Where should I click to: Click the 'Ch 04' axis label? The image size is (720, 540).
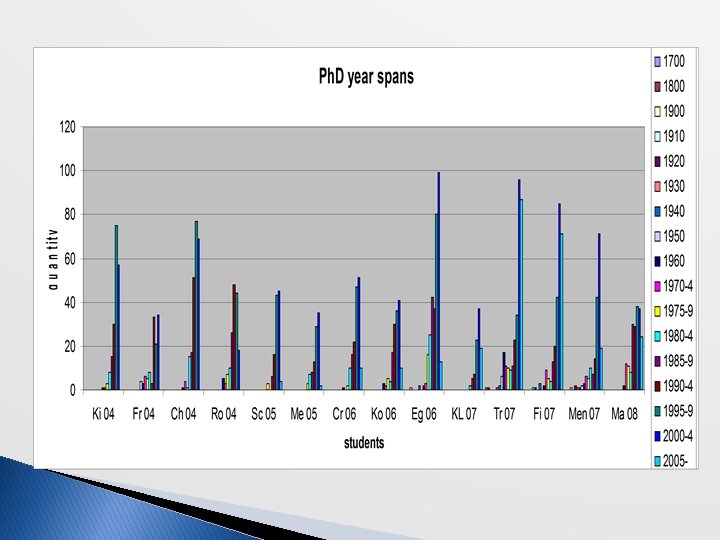pos(183,414)
